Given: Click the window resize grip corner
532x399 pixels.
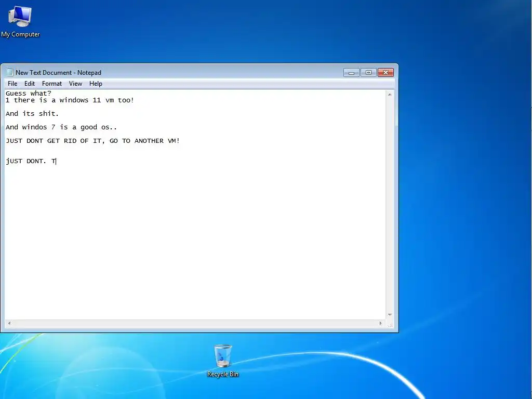Looking at the screenshot, I should (x=390, y=324).
